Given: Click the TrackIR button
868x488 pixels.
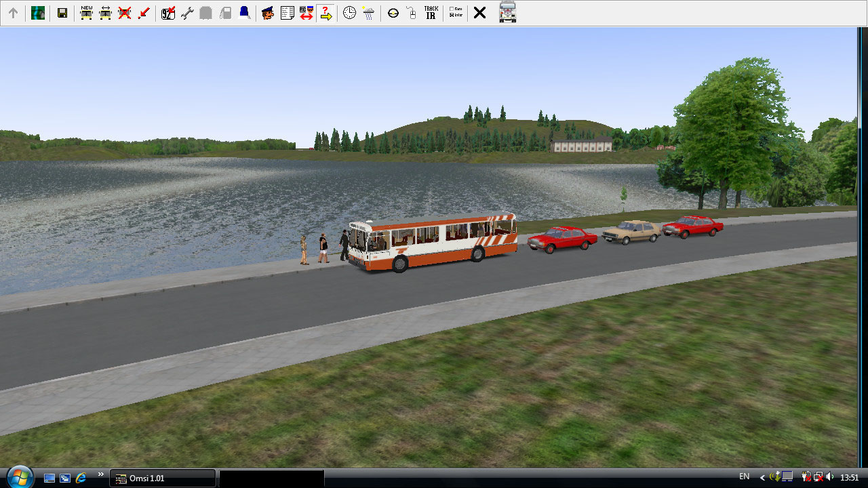Looking at the screenshot, I should point(431,13).
